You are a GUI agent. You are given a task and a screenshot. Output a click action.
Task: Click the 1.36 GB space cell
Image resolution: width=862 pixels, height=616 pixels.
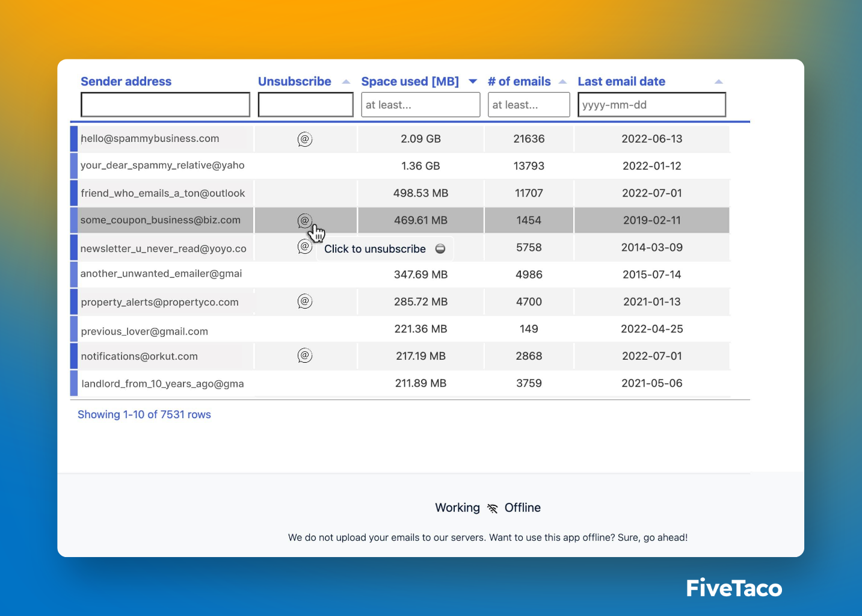[x=420, y=166]
